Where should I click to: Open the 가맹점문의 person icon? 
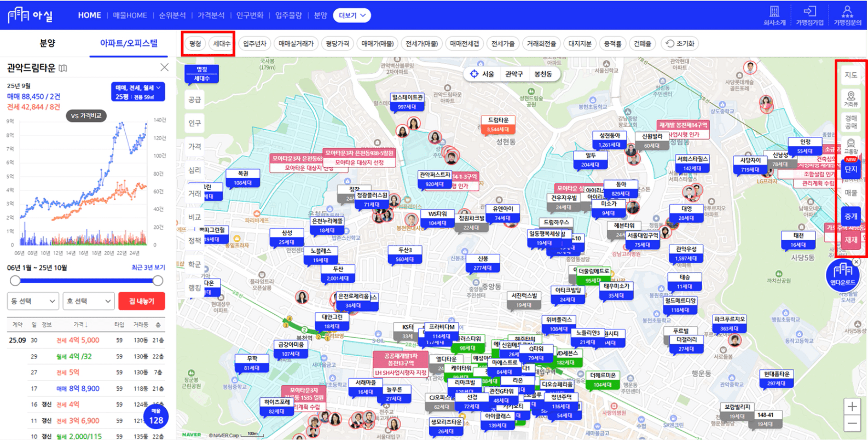847,11
